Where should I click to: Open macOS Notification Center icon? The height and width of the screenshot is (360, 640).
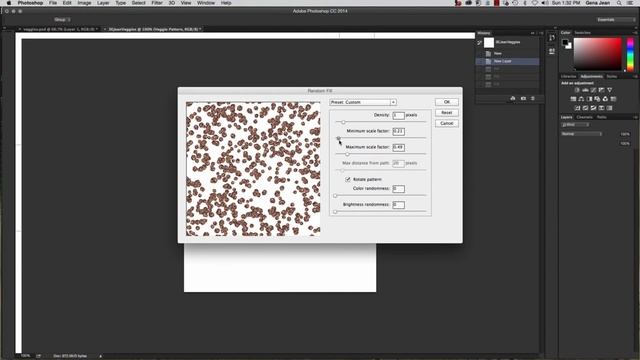point(631,3)
